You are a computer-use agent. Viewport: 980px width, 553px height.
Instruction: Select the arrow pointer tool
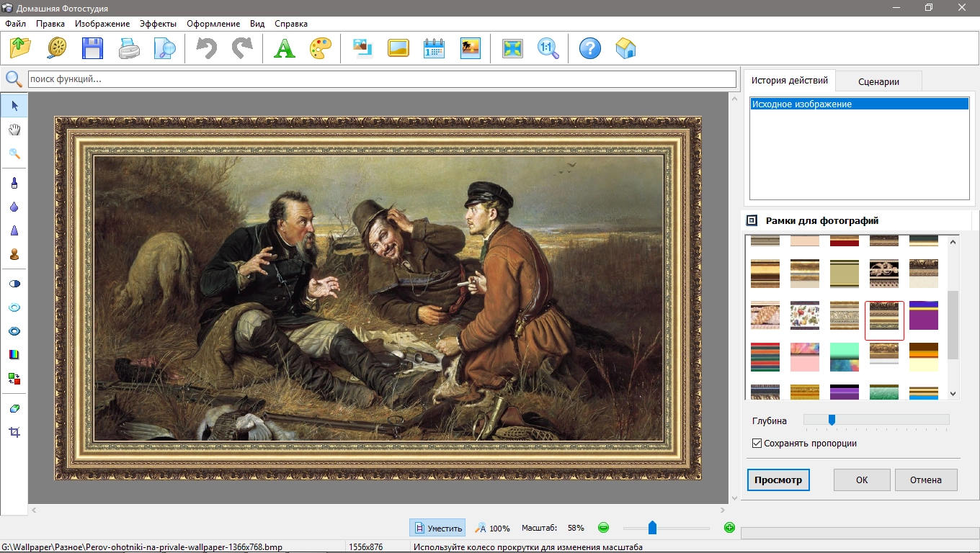tap(14, 106)
